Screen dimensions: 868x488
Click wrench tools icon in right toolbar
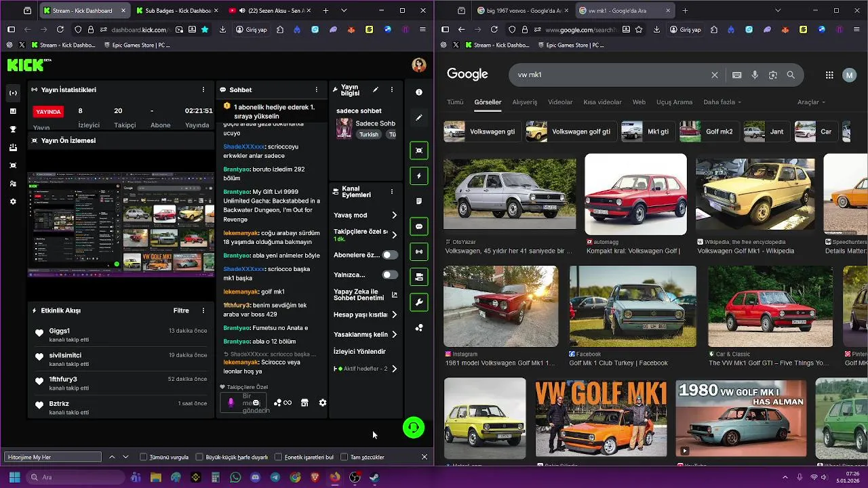(x=419, y=302)
